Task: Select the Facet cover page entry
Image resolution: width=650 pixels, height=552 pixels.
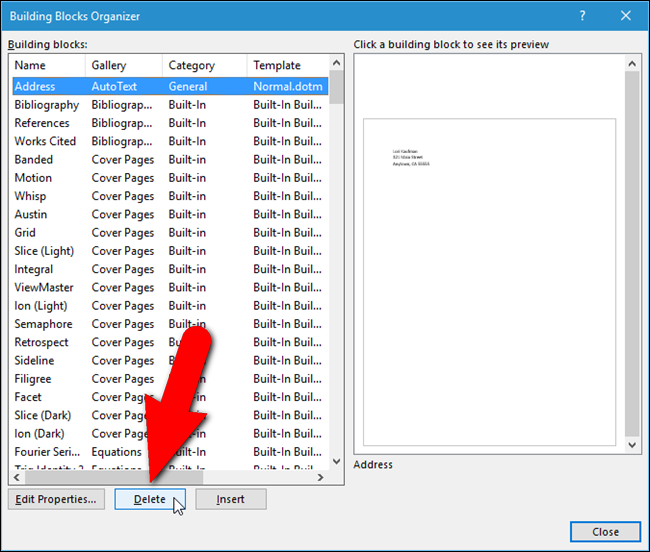Action: [170, 397]
